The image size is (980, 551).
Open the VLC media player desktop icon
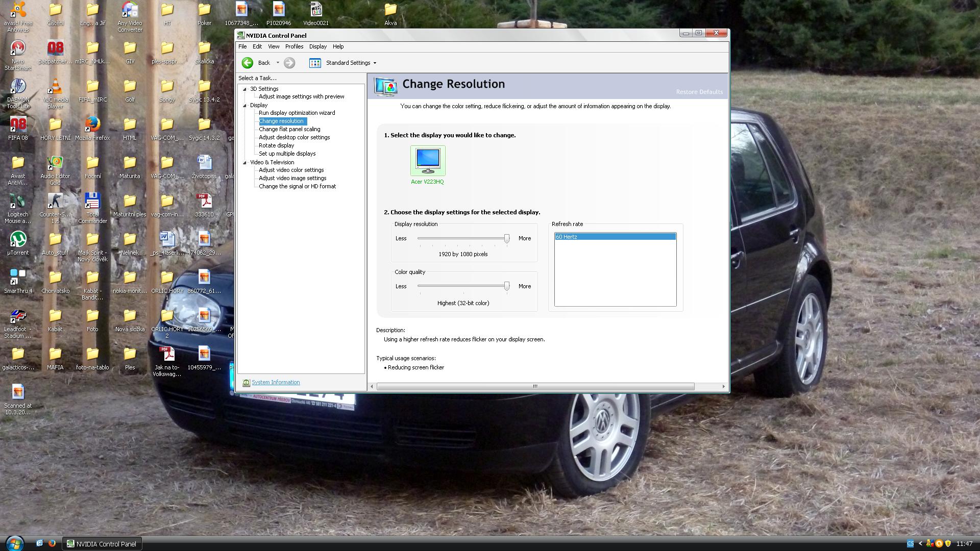55,87
